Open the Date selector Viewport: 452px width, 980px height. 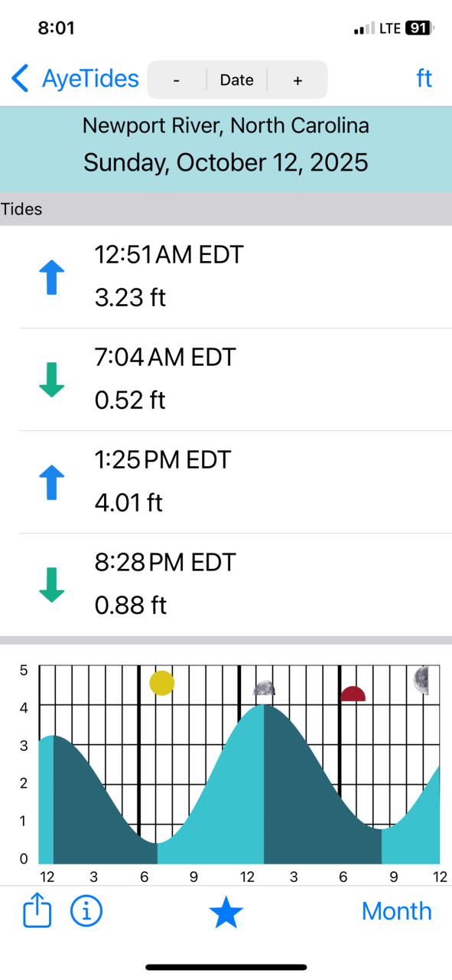[x=236, y=79]
